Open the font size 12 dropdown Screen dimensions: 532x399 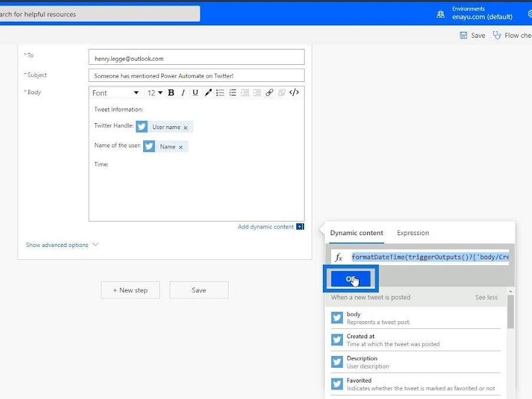tap(155, 93)
